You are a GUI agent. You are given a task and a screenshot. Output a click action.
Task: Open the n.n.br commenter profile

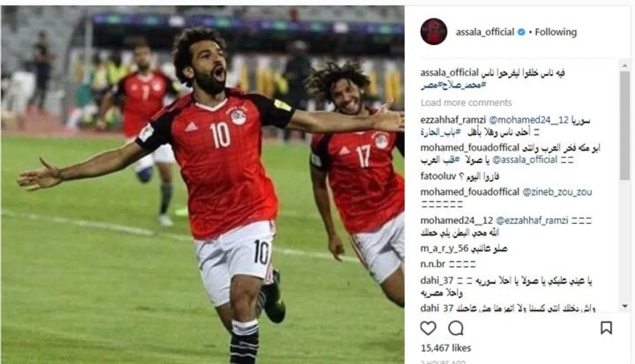[433, 263]
